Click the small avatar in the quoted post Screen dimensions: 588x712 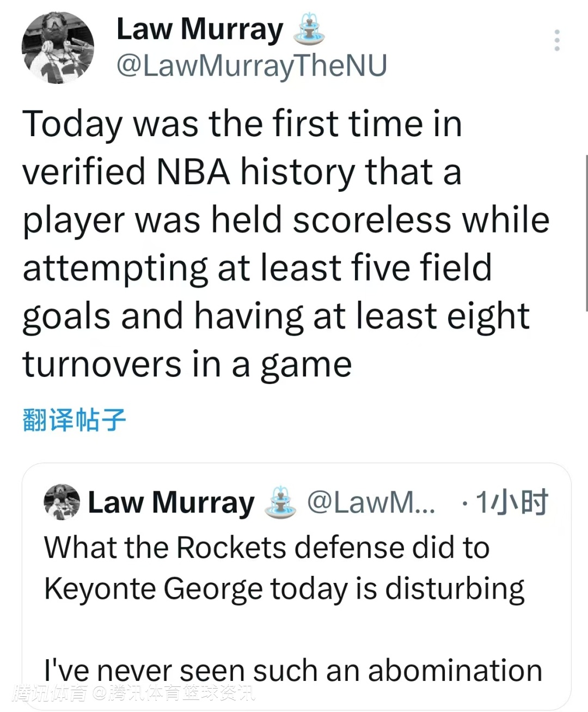(x=62, y=501)
